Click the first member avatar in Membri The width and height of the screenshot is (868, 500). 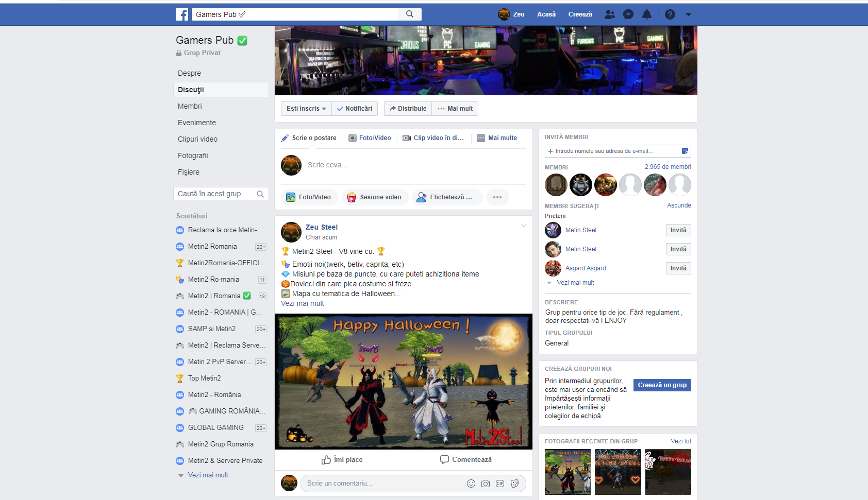(x=556, y=185)
